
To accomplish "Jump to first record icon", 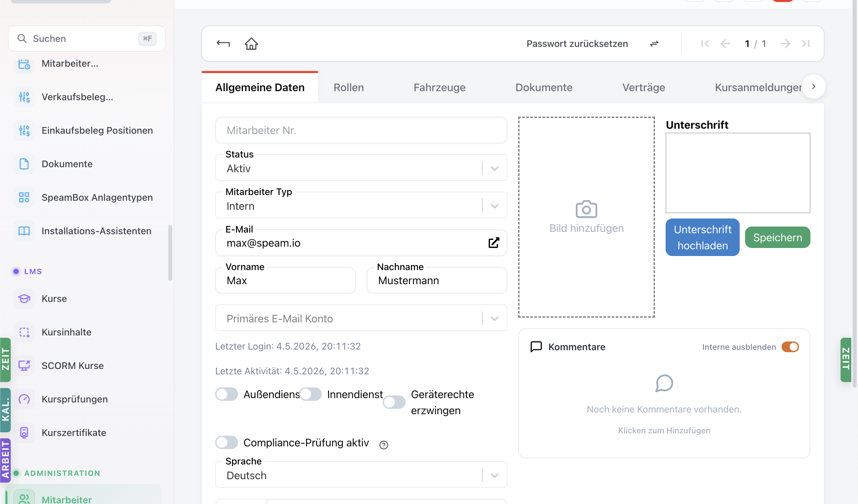I will pos(705,44).
